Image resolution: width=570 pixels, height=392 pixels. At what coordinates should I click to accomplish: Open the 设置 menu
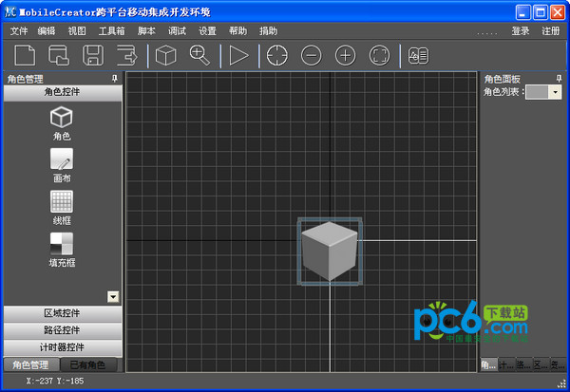tap(207, 31)
